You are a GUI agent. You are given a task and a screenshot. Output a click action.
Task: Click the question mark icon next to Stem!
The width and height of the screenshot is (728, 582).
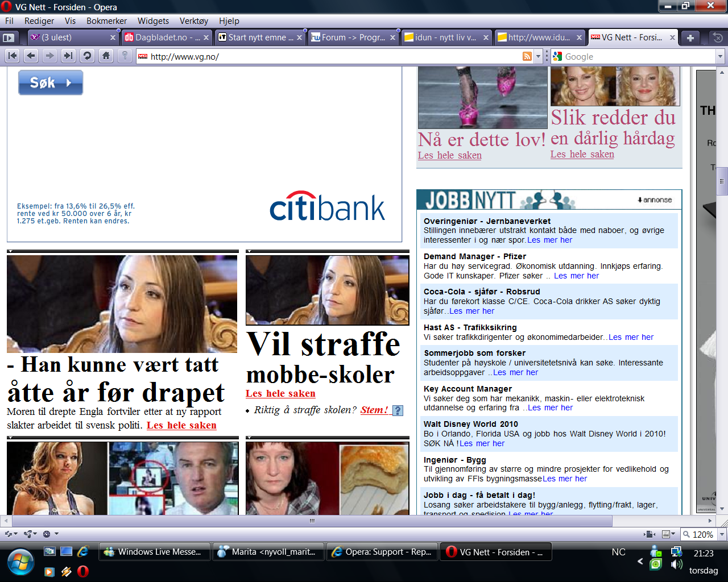click(x=398, y=410)
